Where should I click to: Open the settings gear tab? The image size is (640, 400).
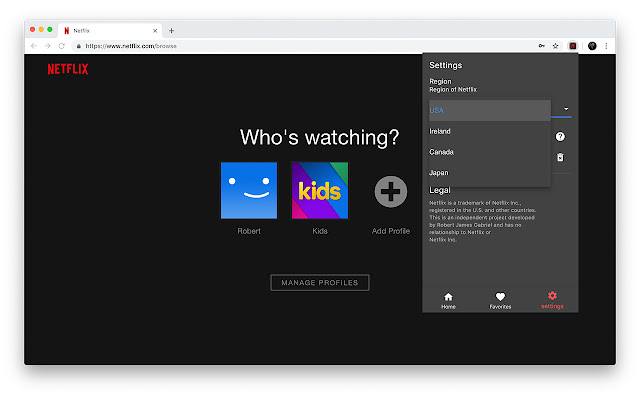coord(552,300)
